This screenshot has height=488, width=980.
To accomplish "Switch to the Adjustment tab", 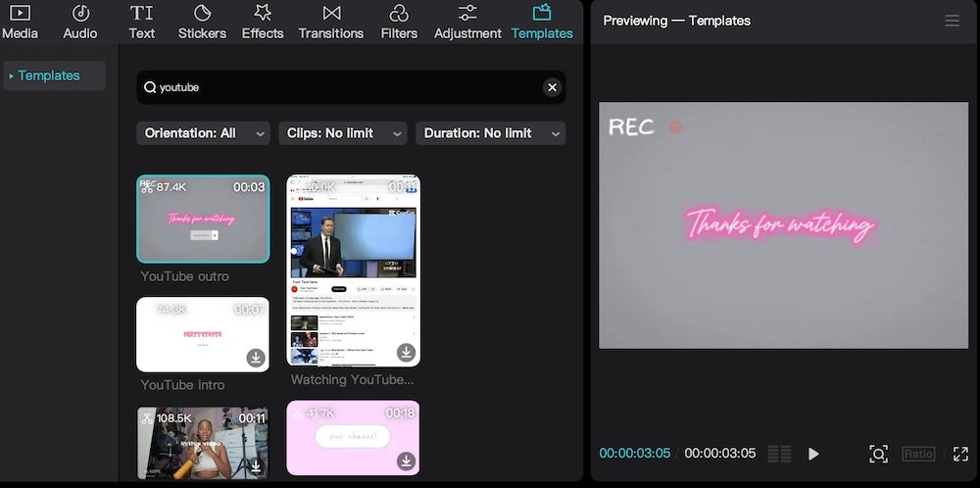I will 467,23.
